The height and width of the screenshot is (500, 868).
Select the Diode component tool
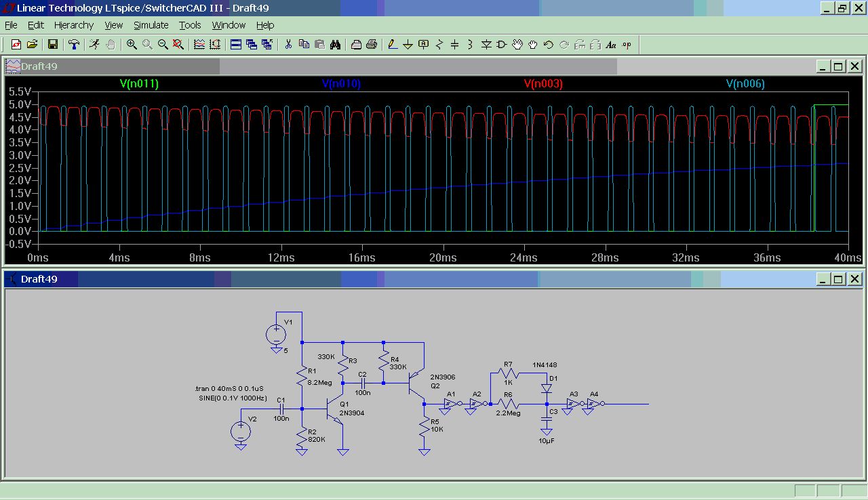tap(486, 45)
